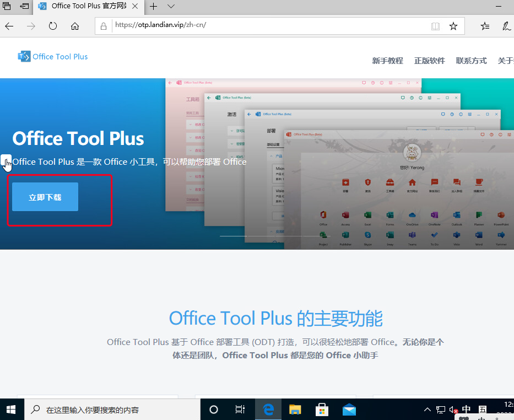Image resolution: width=514 pixels, height=420 pixels.
Task: Open the Mail app
Action: point(349,410)
